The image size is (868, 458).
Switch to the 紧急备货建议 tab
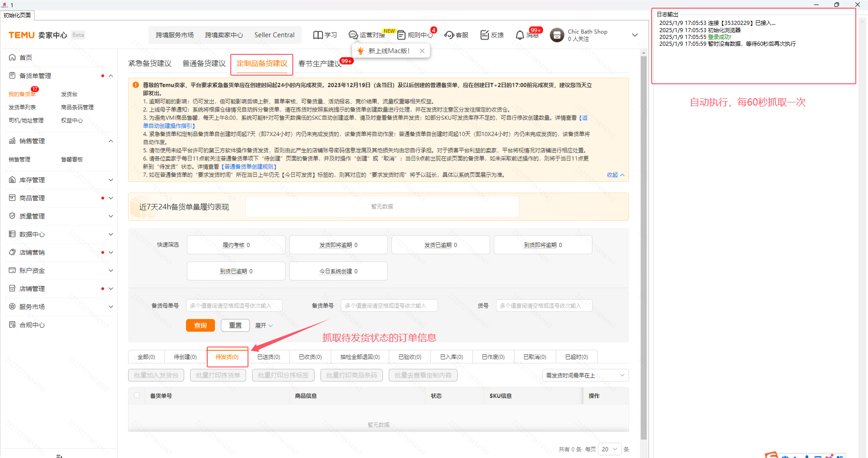click(x=150, y=63)
